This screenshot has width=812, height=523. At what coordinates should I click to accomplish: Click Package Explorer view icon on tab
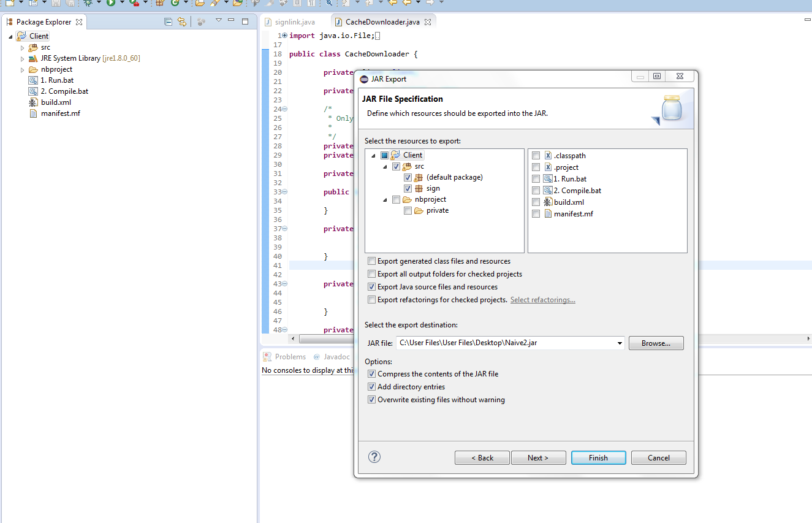click(9, 22)
